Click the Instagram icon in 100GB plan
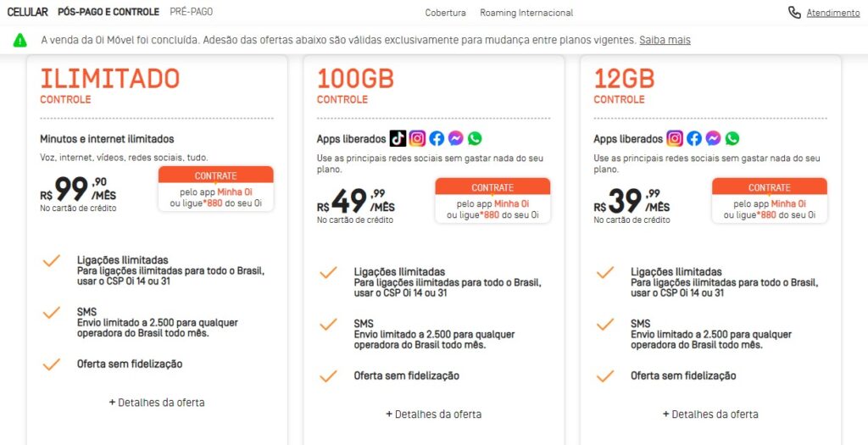Image resolution: width=868 pixels, height=445 pixels. 417,138
